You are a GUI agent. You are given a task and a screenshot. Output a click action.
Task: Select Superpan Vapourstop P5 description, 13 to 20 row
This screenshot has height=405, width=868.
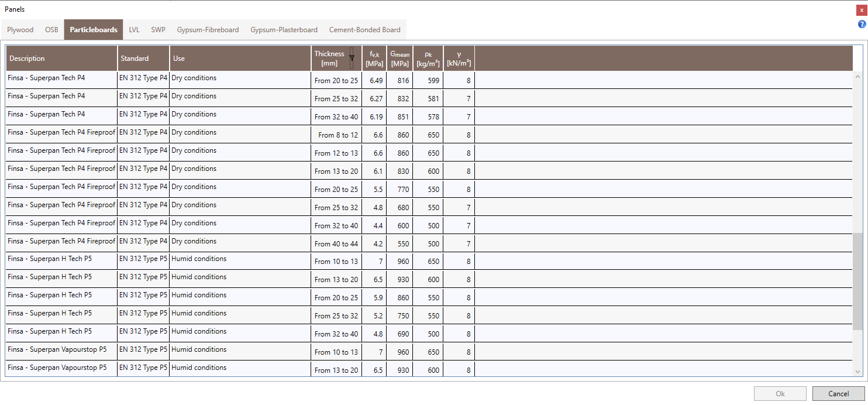[x=57, y=368]
